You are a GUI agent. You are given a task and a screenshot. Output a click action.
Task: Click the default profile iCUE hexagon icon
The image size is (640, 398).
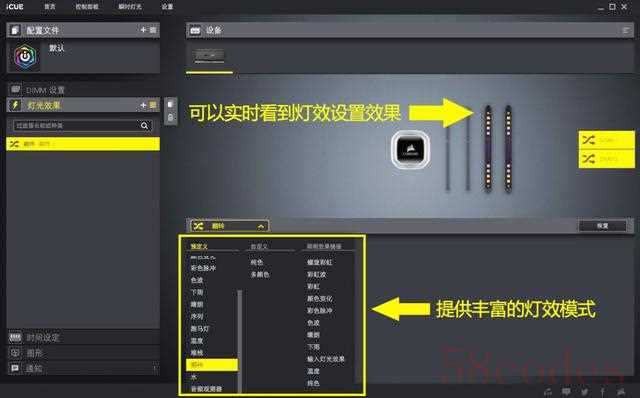(x=25, y=57)
